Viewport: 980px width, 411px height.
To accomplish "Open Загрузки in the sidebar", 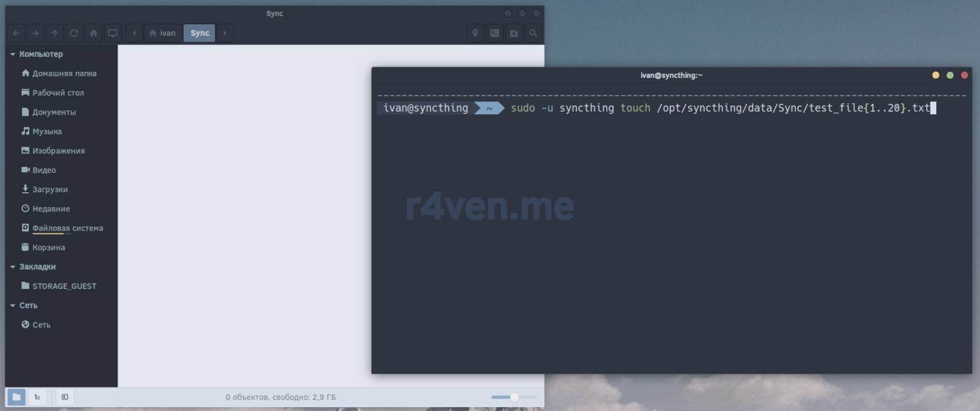I will tap(50, 189).
